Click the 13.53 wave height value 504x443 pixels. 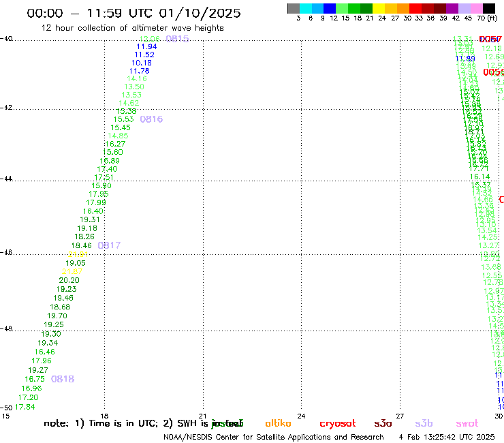pos(131,95)
